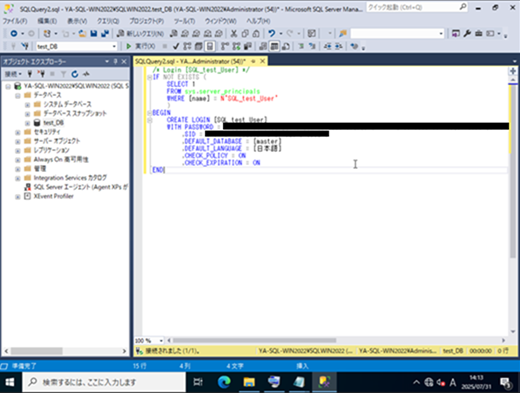The image size is (520, 393).
Task: Collapse the データベース tree node
Action: click(x=18, y=96)
